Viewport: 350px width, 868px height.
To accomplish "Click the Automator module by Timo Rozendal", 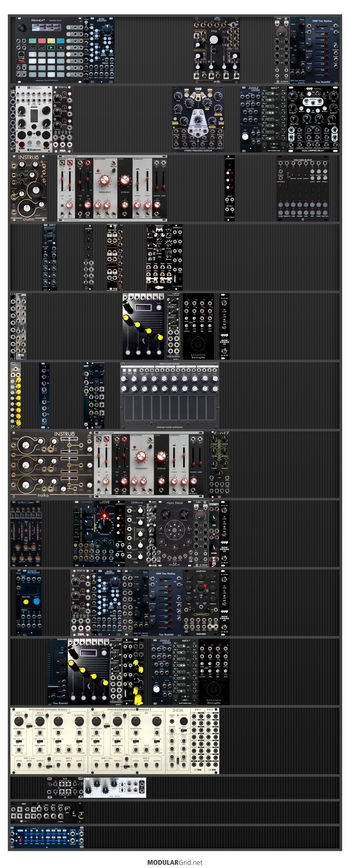I will pyautogui.click(x=57, y=671).
